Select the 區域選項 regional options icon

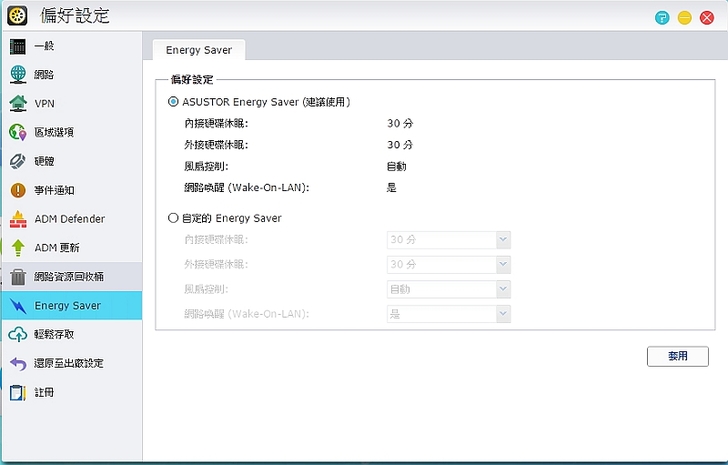coord(18,132)
